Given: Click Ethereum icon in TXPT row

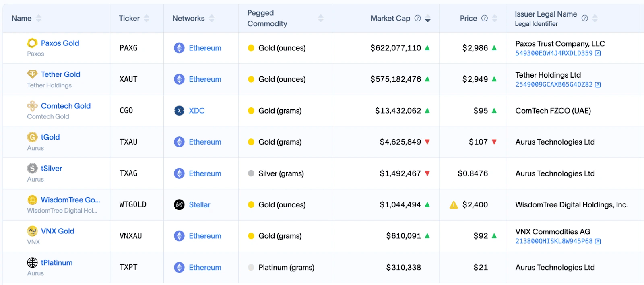Looking at the screenshot, I should point(179,267).
